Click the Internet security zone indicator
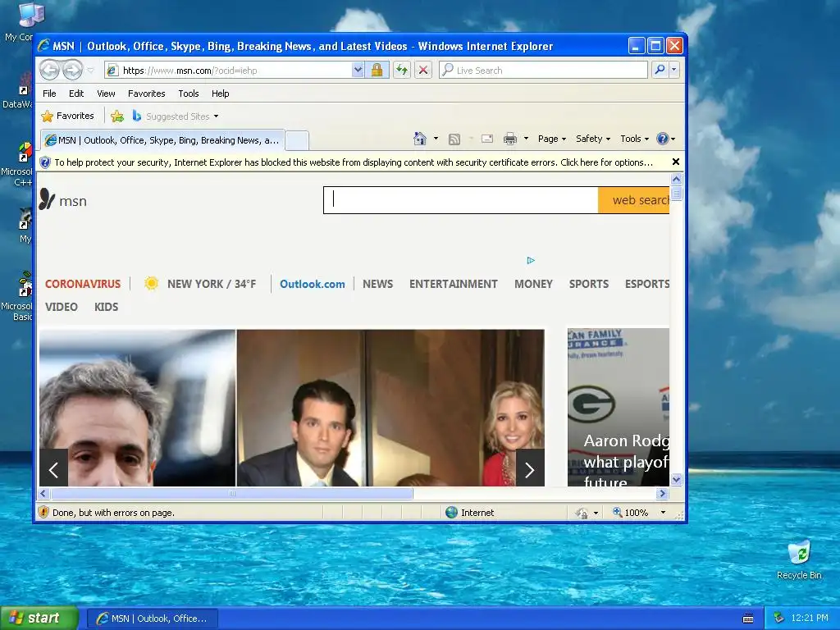Image resolution: width=840 pixels, height=630 pixels. (x=470, y=513)
